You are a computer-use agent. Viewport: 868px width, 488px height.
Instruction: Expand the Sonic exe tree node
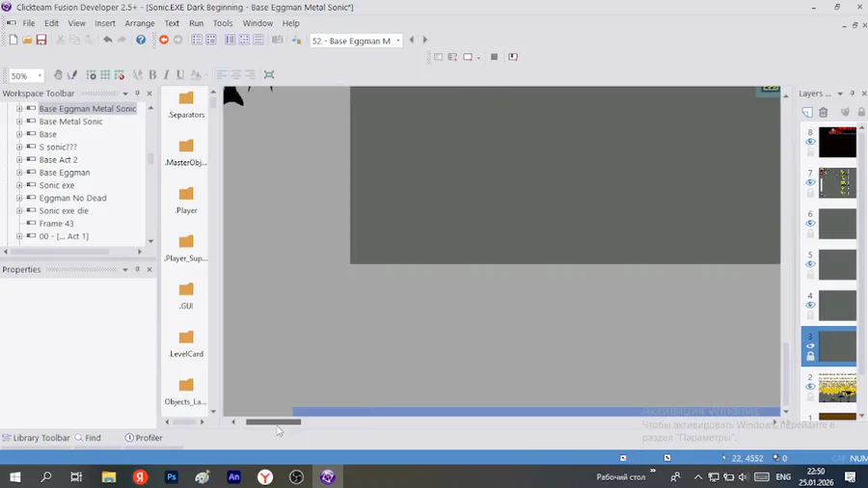[19, 185]
